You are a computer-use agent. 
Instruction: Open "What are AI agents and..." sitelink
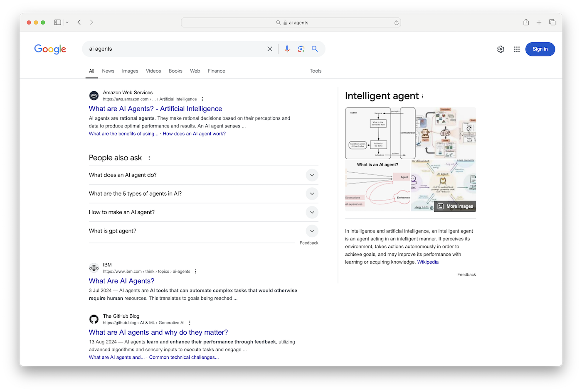coord(117,358)
